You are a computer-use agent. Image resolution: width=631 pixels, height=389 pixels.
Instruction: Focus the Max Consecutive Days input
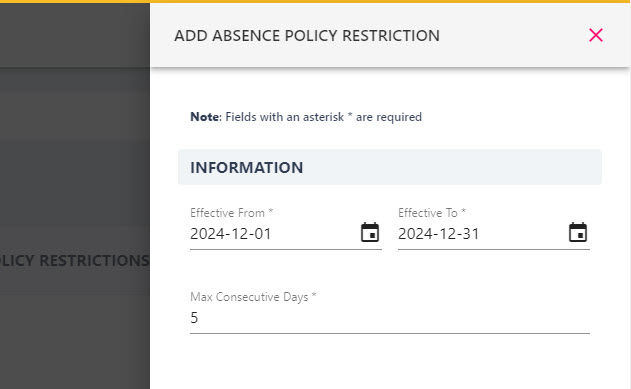390,318
